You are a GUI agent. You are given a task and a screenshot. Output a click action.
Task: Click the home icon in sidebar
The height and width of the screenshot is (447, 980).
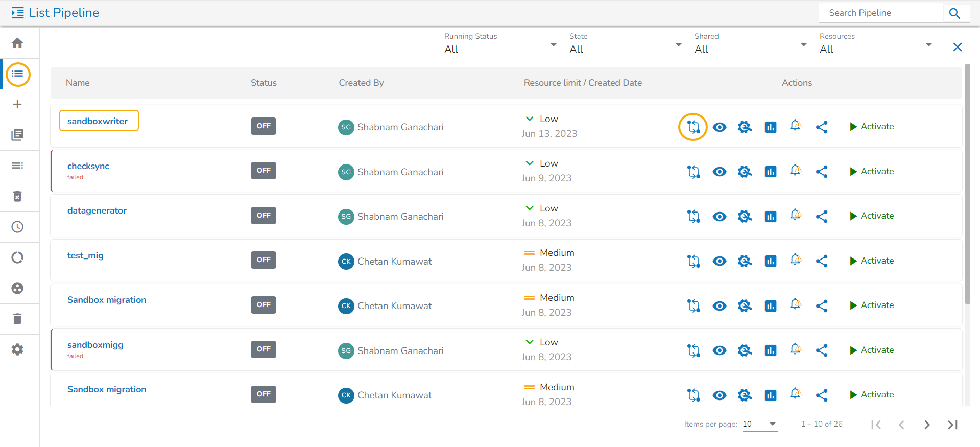coord(17,43)
